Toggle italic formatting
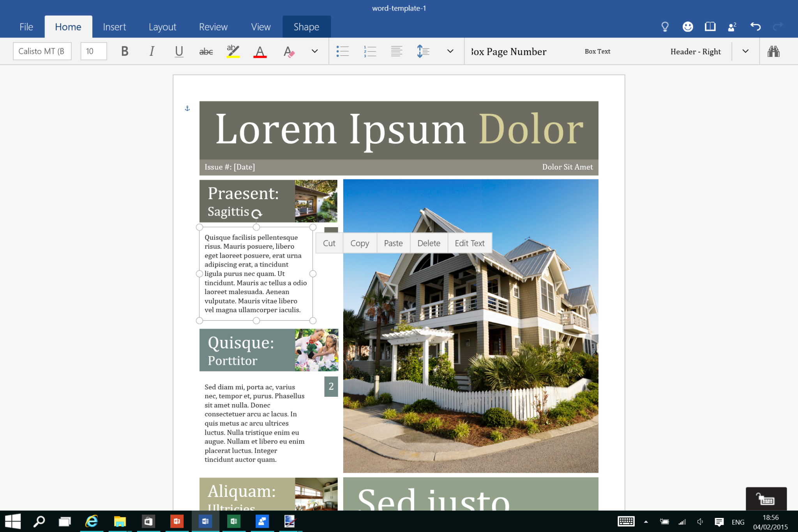The image size is (798, 532). 152,51
